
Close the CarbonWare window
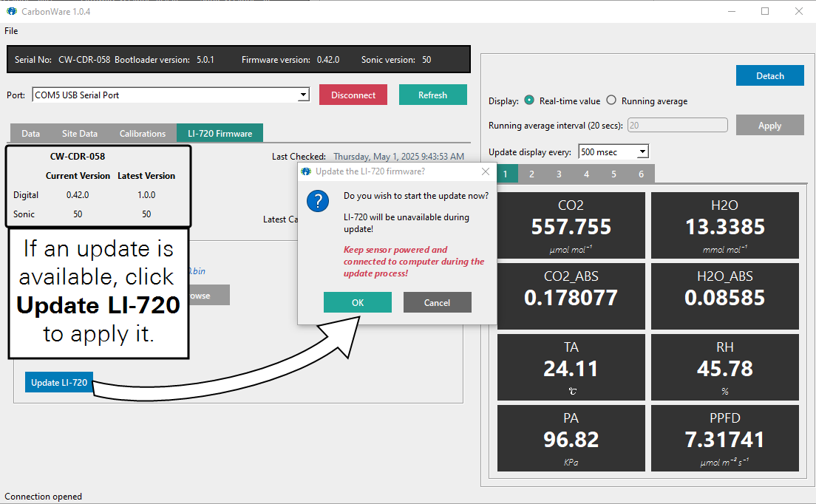799,11
